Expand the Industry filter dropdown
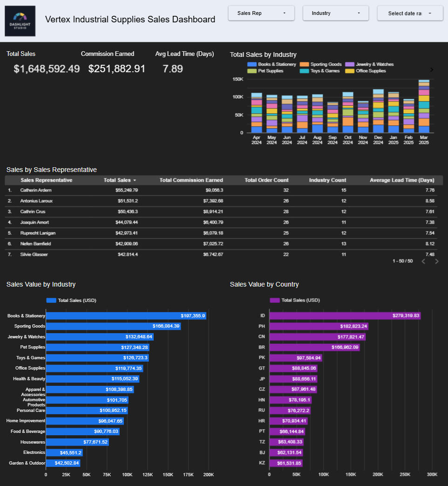Image resolution: width=448 pixels, height=486 pixels. [335, 13]
